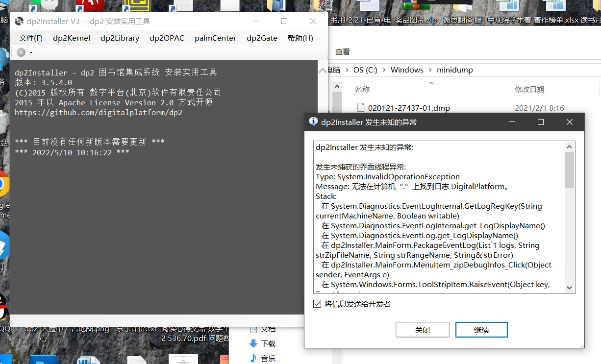Click scroll-down arrow in exception message box
Image resolution: width=601 pixels, height=364 pixels.
569,288
